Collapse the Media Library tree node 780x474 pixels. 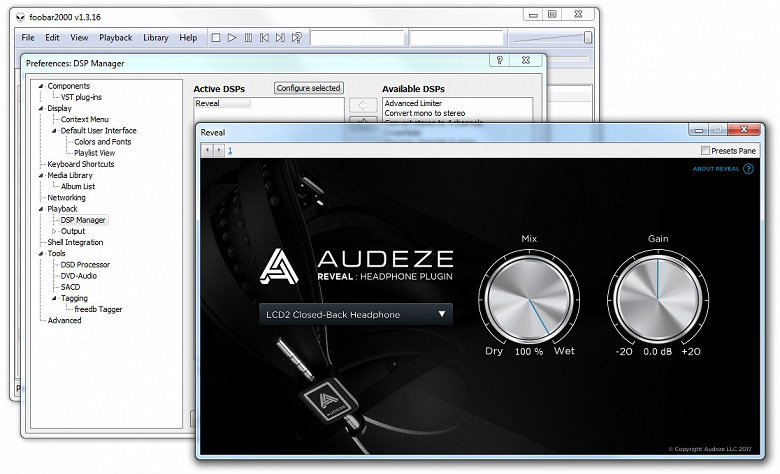click(41, 176)
